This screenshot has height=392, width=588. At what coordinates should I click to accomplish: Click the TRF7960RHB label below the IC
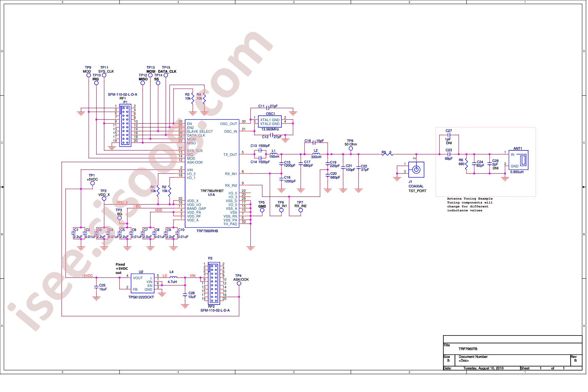tap(207, 231)
